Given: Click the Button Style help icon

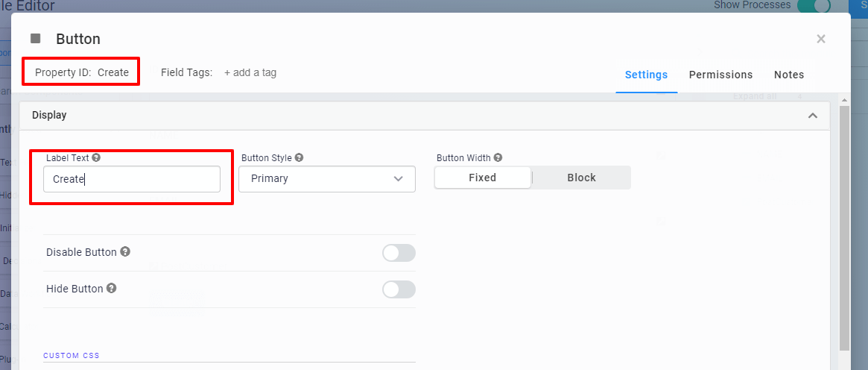Looking at the screenshot, I should click(299, 157).
